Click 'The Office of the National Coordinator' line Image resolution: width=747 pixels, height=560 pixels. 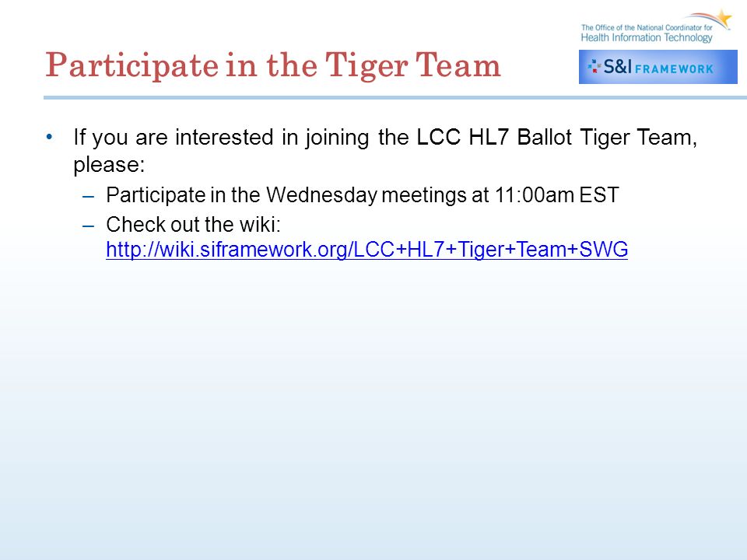647,28
